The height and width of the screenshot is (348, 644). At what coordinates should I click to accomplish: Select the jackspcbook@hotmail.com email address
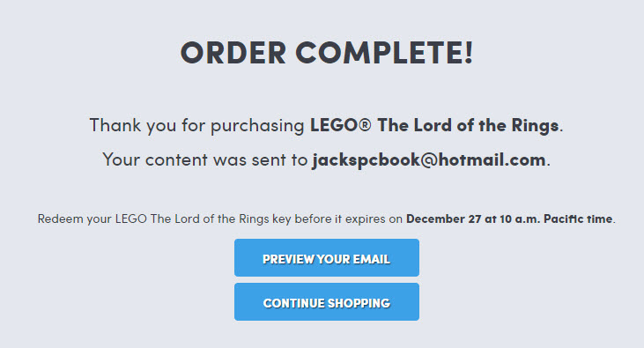pos(429,159)
